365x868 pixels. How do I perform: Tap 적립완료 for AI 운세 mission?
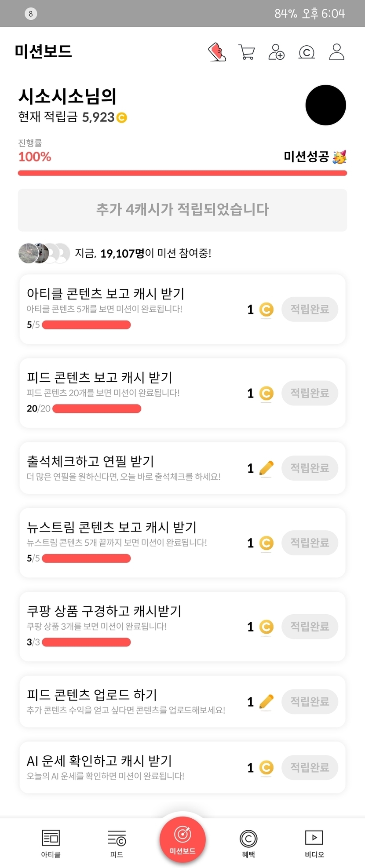tap(310, 767)
